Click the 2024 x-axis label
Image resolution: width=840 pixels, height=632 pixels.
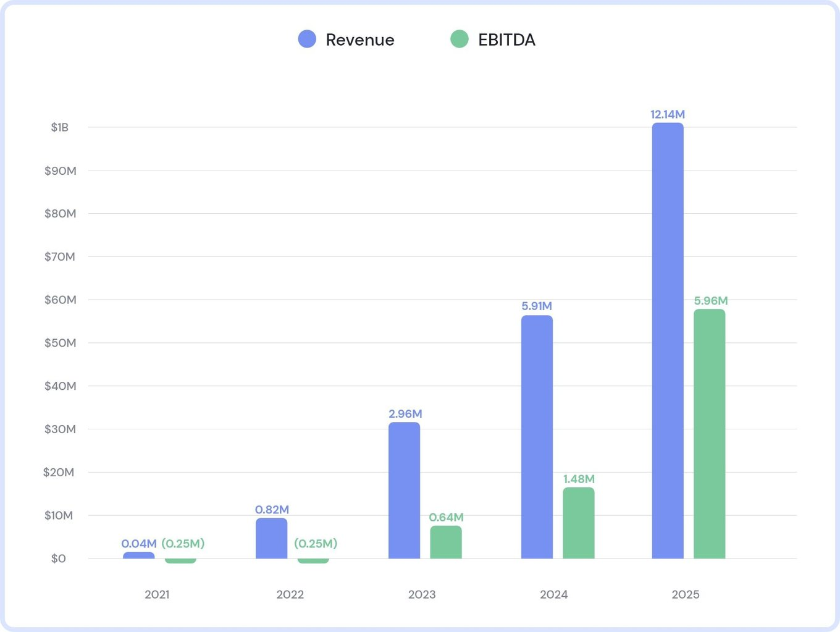[554, 594]
